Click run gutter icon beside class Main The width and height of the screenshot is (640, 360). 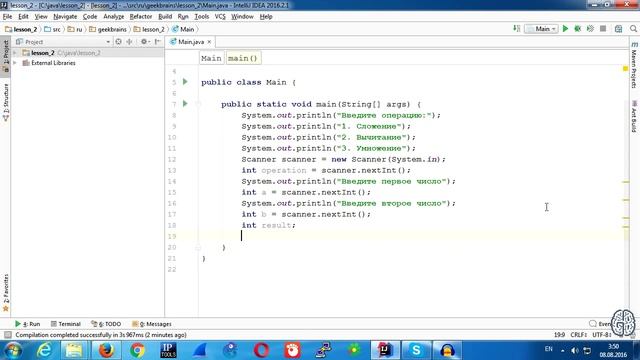click(185, 82)
